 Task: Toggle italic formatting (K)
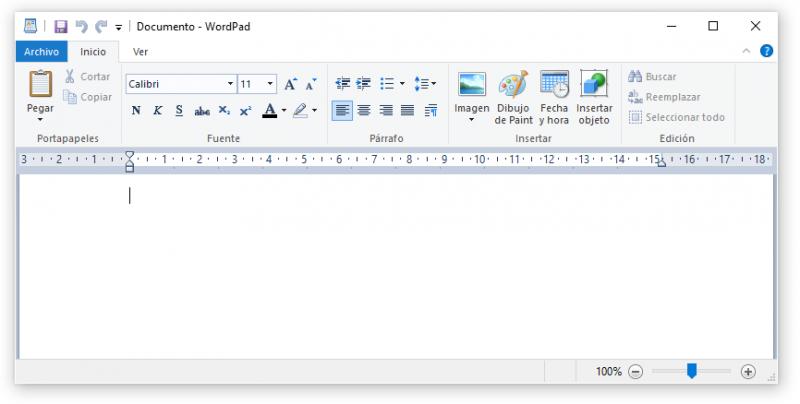click(158, 110)
